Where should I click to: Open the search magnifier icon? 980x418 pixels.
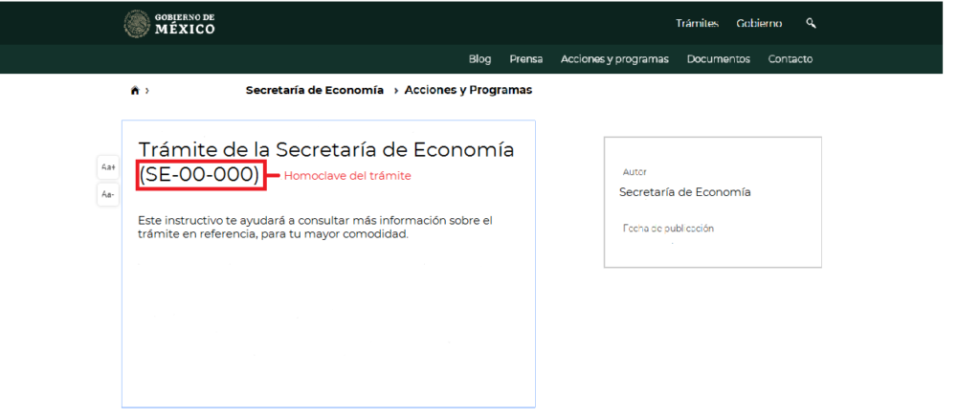(x=811, y=23)
